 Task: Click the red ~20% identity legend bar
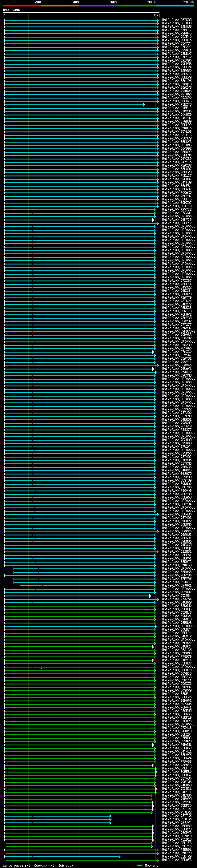pos(22,6)
